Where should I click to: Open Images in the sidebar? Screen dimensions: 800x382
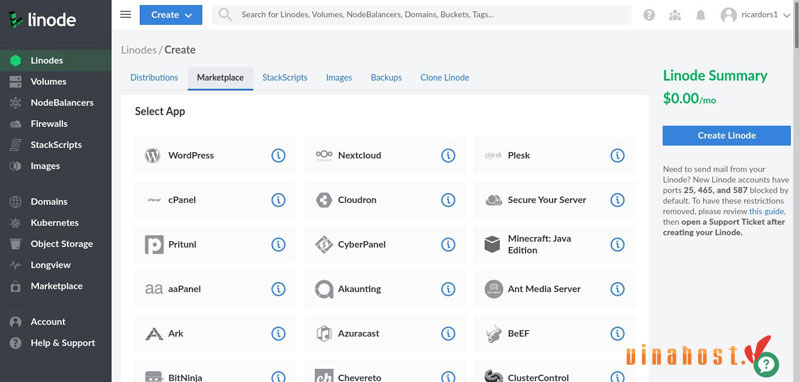coord(56,166)
